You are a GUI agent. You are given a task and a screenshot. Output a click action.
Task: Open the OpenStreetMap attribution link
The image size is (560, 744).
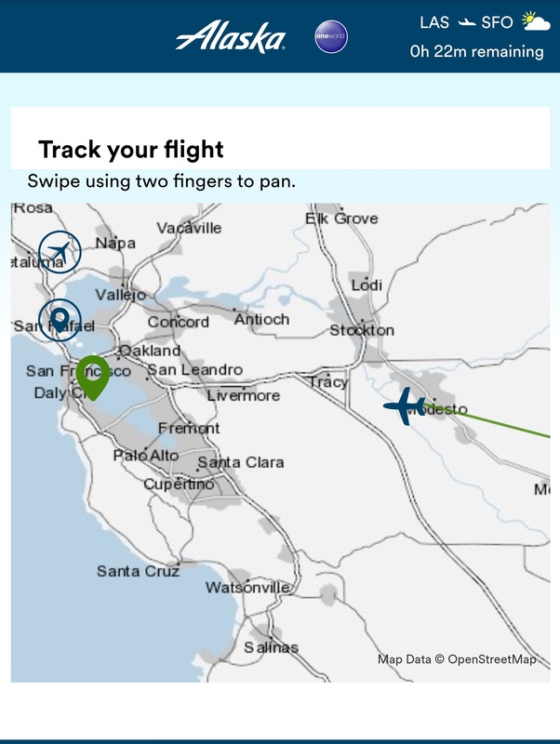click(491, 659)
